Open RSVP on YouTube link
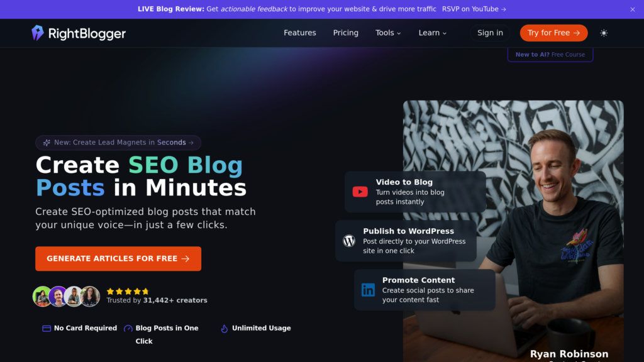This screenshot has height=362, width=644. coord(474,9)
